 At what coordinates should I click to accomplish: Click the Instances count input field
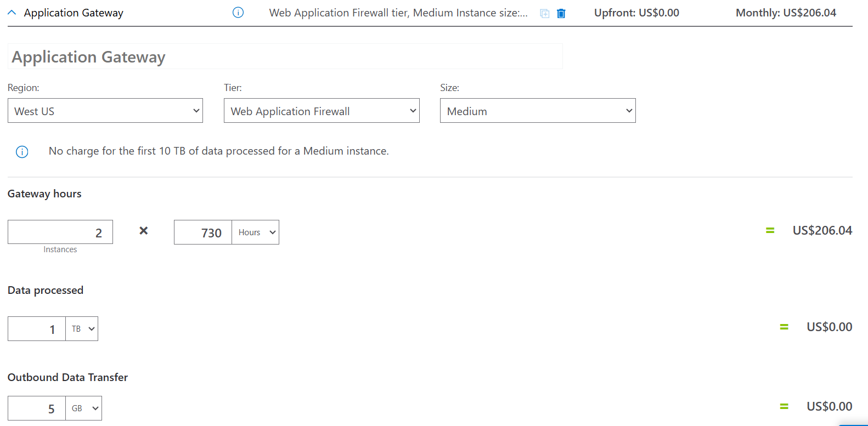coord(60,232)
